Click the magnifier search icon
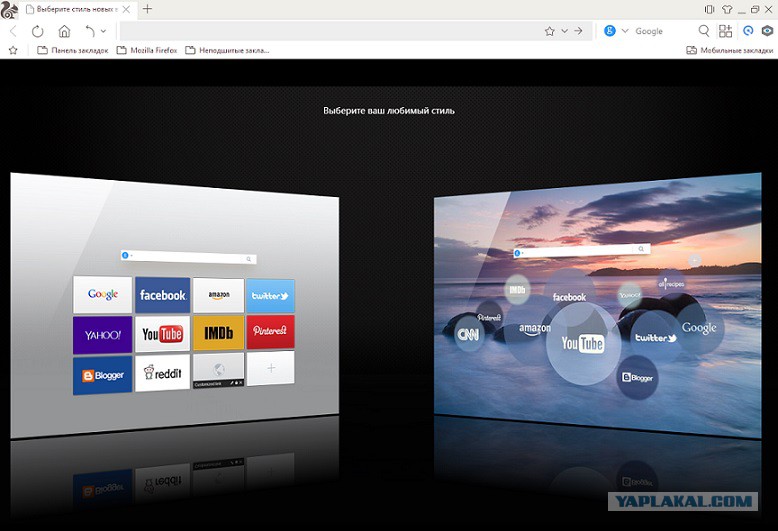Screen dimensions: 778x531 [704, 31]
